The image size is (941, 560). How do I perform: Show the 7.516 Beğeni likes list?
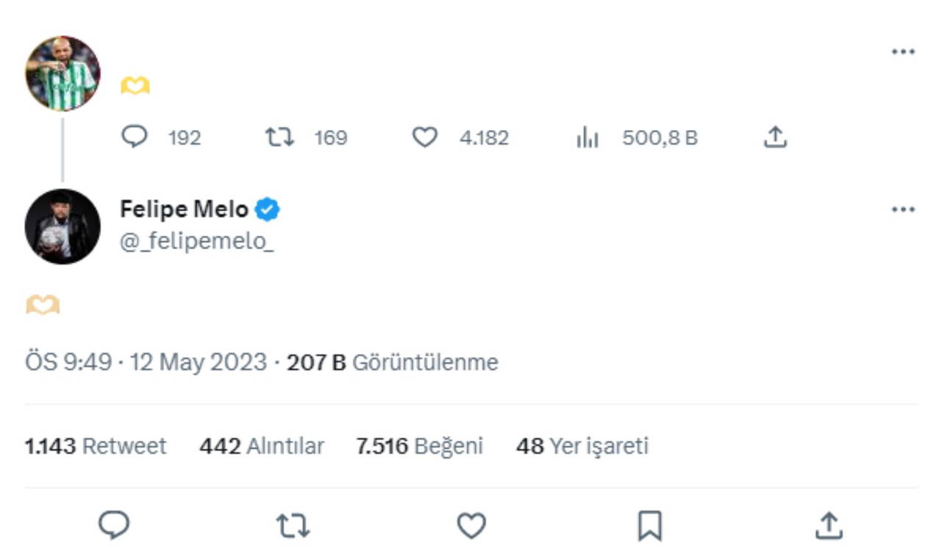419,446
